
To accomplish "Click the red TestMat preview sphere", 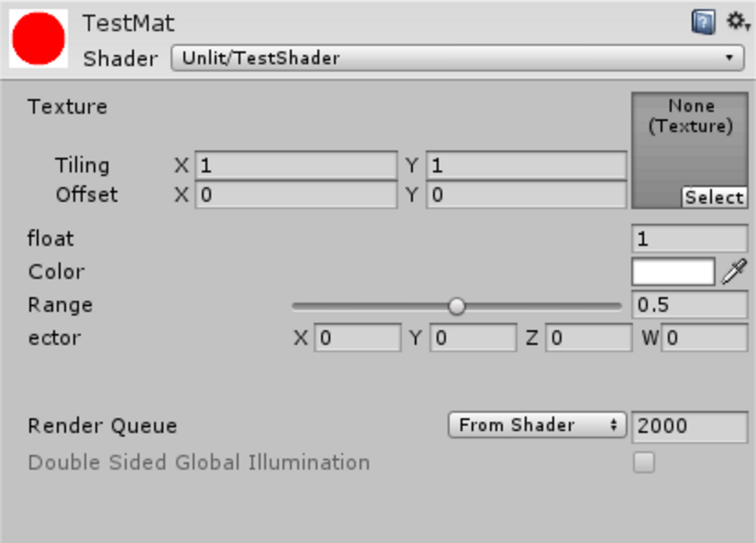I will coord(38,38).
